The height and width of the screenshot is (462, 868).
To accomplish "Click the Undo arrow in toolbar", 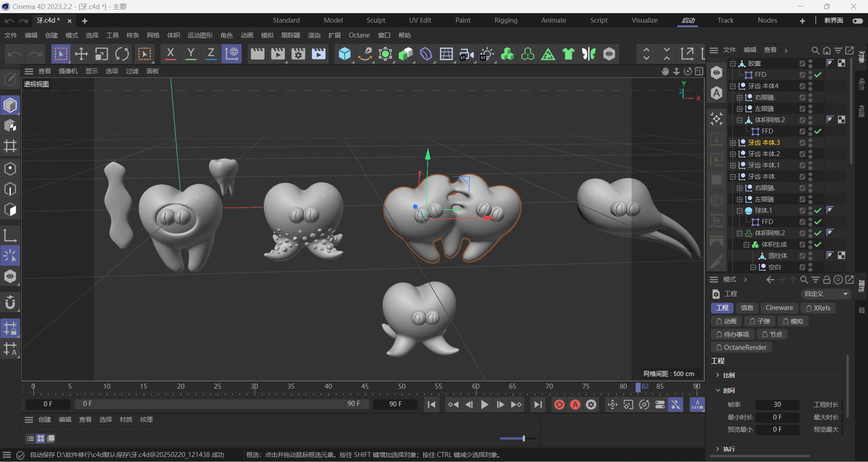I will [x=14, y=54].
